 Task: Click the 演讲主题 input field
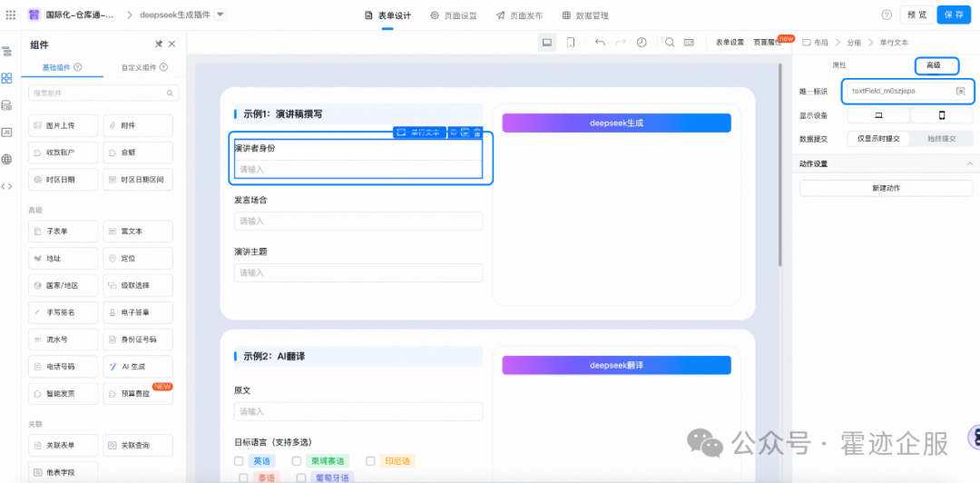tap(358, 272)
